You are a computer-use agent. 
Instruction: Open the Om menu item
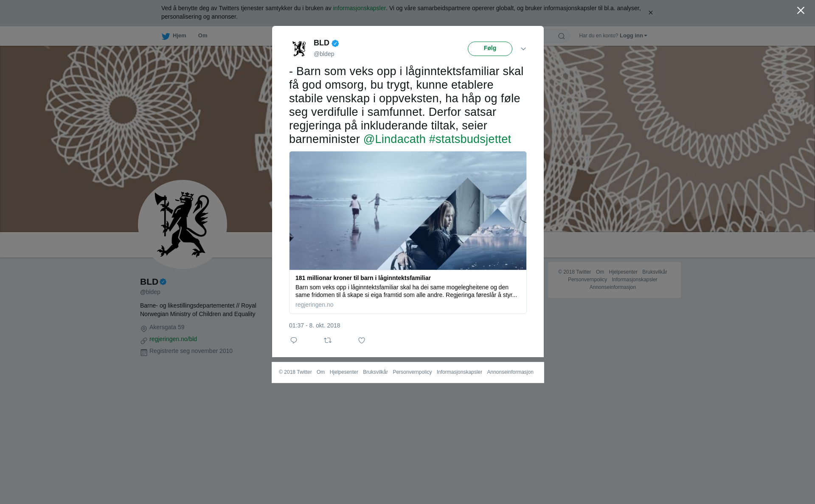[x=202, y=36]
